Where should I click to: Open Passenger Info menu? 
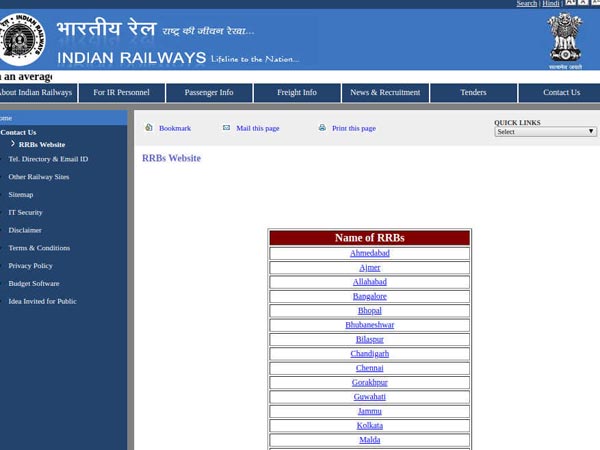[x=209, y=93]
